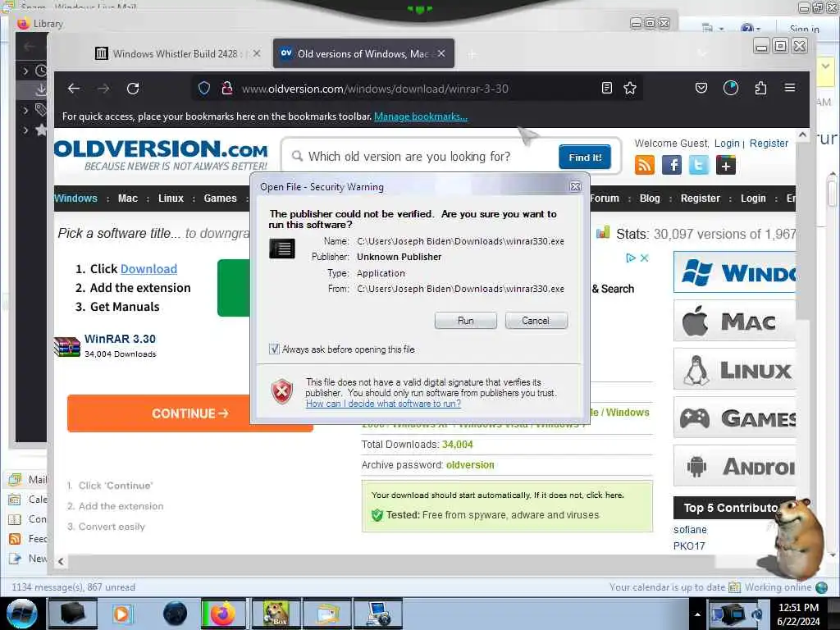This screenshot has width=840, height=630.
Task: Click the orange CONTINUE button
Action: (x=190, y=413)
